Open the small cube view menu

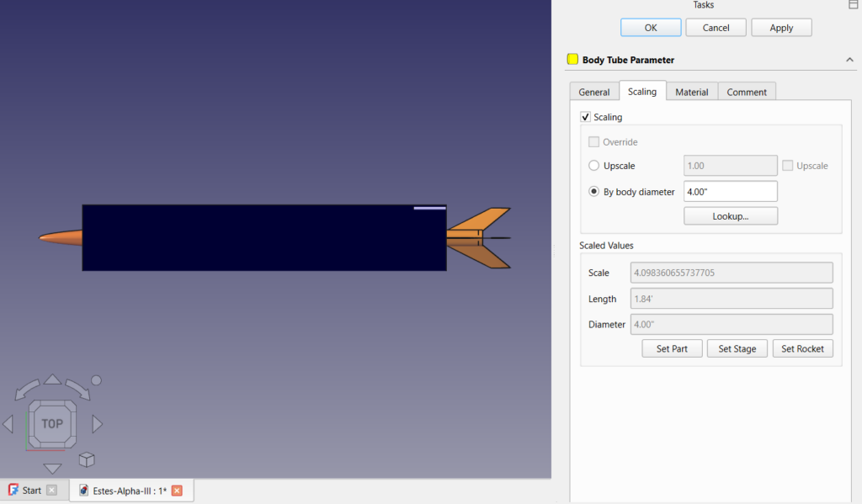pyautogui.click(x=87, y=459)
